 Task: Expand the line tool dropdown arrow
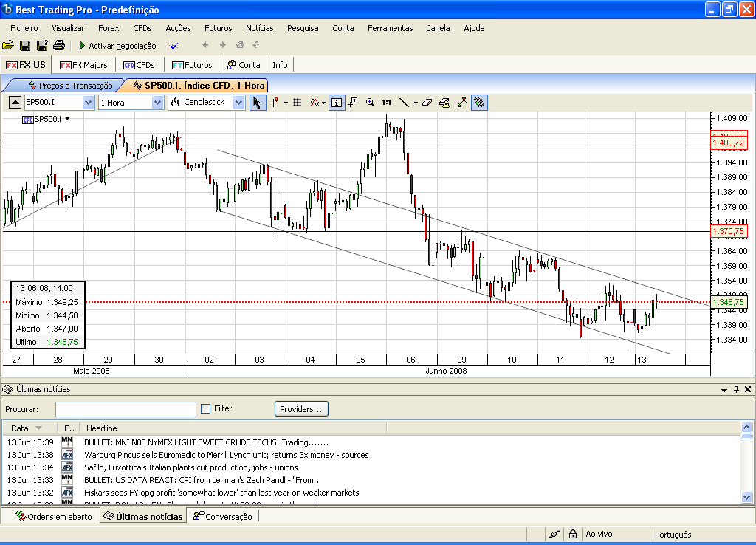tap(416, 103)
